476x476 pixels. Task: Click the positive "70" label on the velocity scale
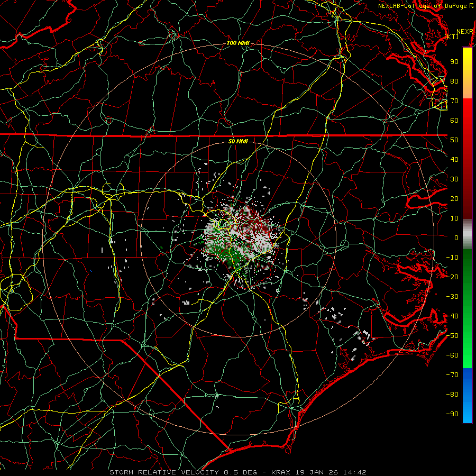point(454,101)
